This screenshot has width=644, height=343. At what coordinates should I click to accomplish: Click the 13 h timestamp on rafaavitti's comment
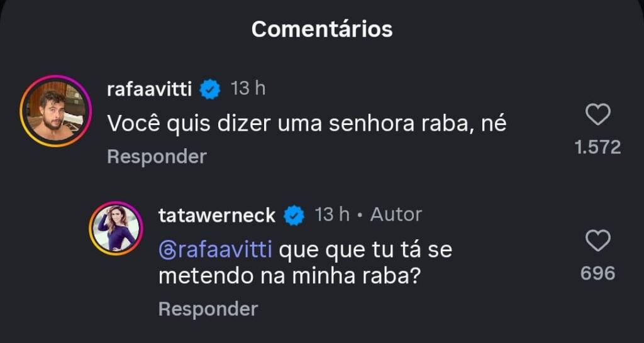click(x=248, y=89)
